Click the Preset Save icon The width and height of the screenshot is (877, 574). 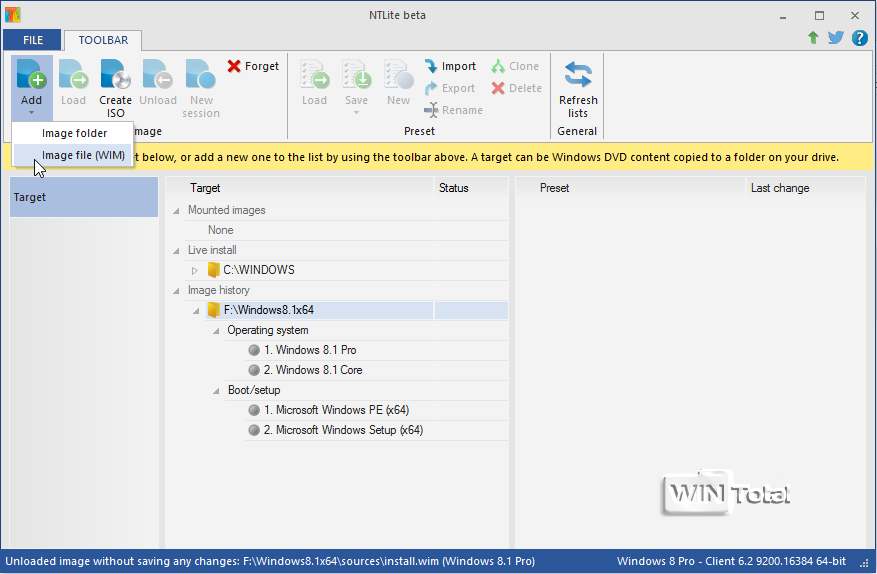click(356, 74)
